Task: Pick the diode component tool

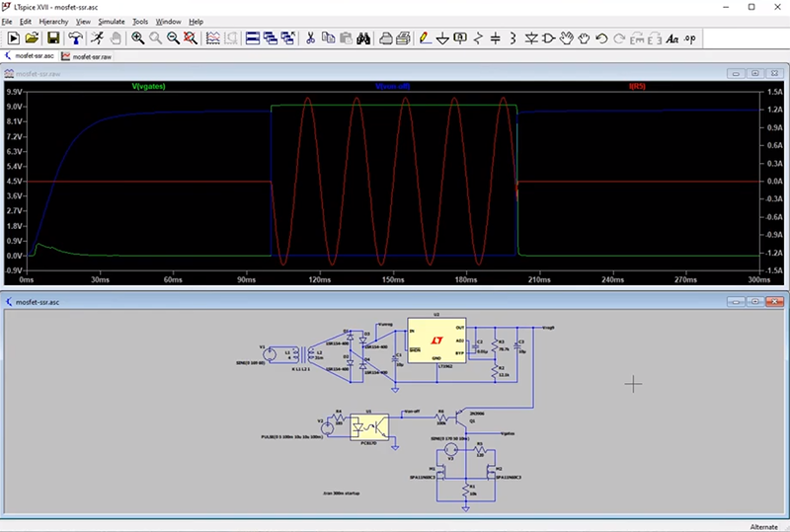Action: point(531,38)
